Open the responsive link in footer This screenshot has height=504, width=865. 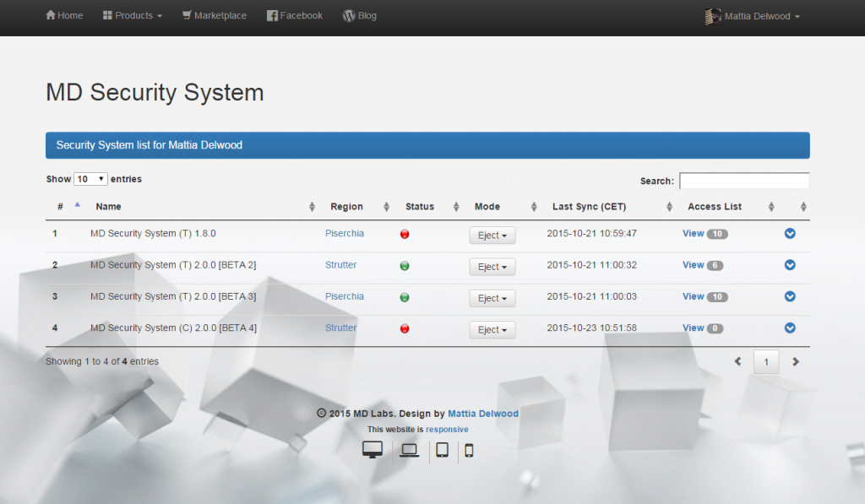click(x=447, y=429)
